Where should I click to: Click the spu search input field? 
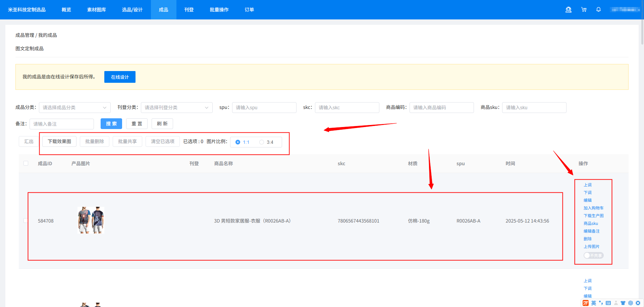(x=264, y=108)
